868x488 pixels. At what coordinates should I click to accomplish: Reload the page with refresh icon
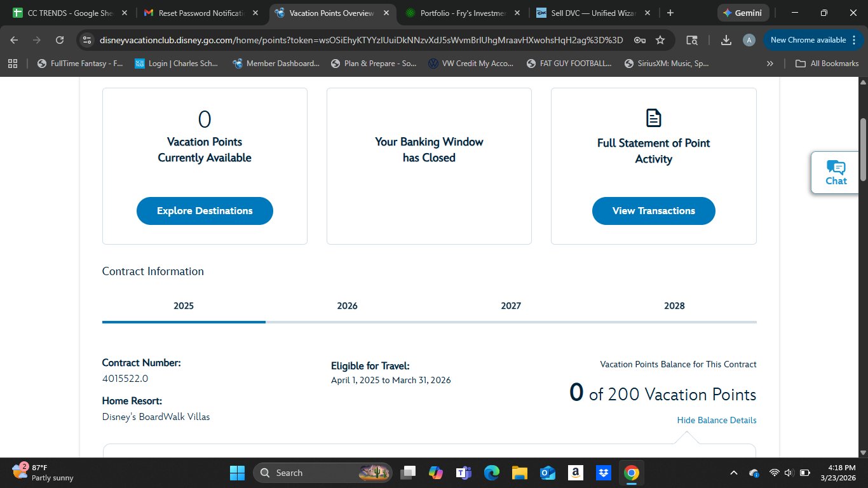(60, 40)
